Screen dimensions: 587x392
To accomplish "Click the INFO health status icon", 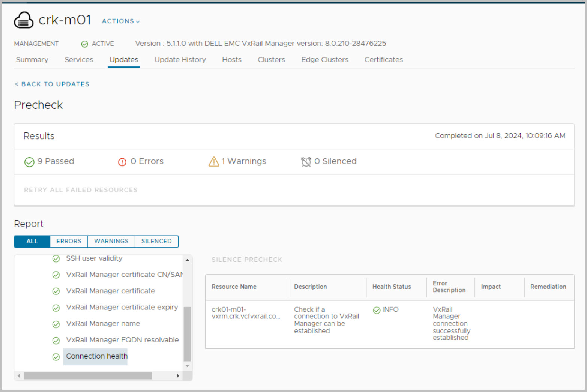I will (x=377, y=310).
